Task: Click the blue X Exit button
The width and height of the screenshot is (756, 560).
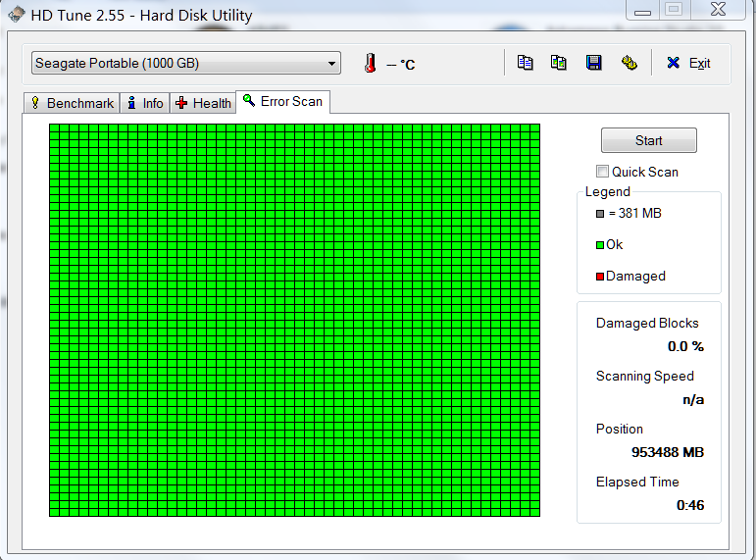Action: [x=688, y=63]
